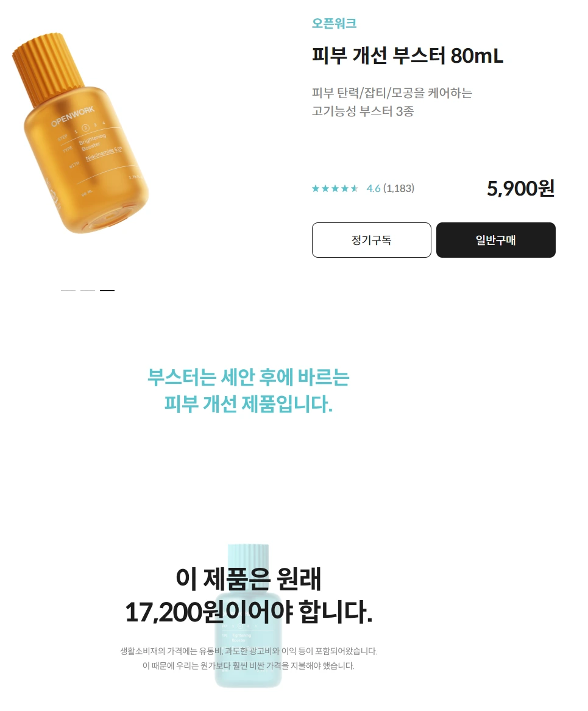Screen dimensions: 588x711
Task: Click the half-filled fifth rating star
Action: click(355, 188)
